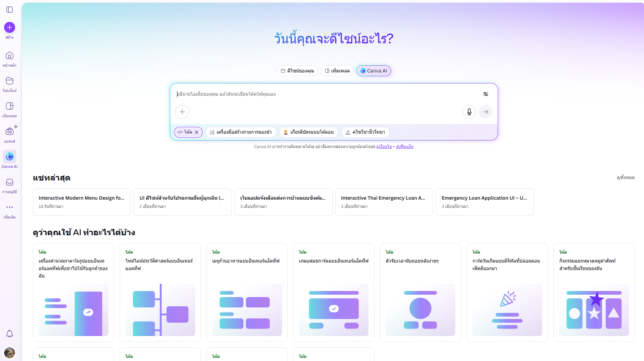Open the Brand kit sidebar icon

click(10, 132)
